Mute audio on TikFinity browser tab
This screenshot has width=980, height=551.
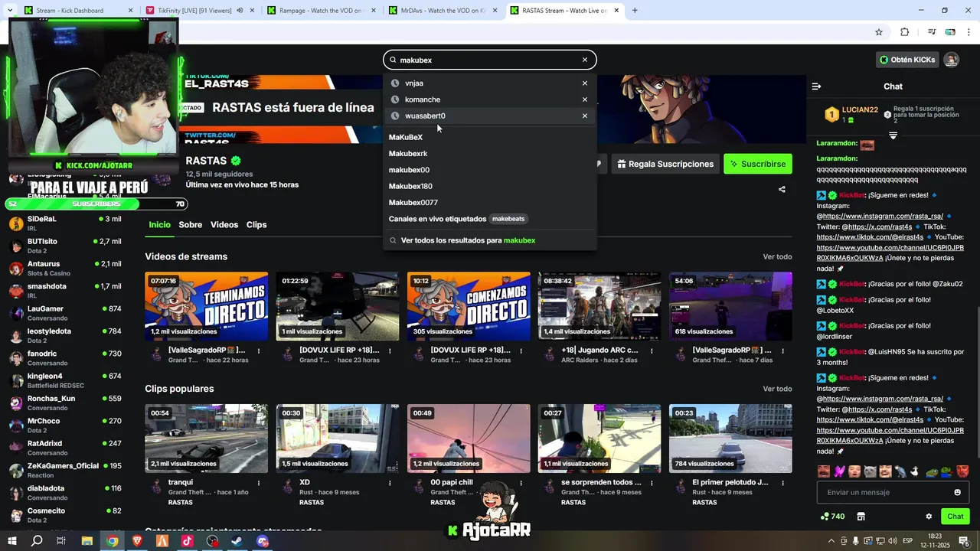(x=240, y=11)
